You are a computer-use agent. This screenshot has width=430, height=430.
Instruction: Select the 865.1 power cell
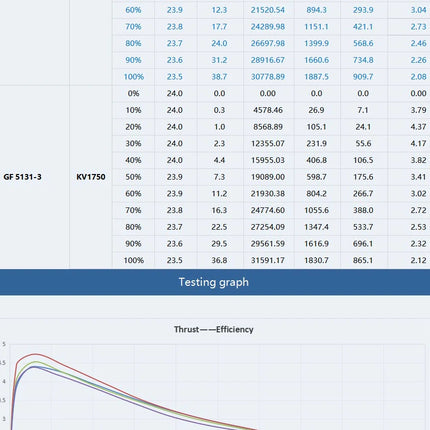(x=363, y=260)
